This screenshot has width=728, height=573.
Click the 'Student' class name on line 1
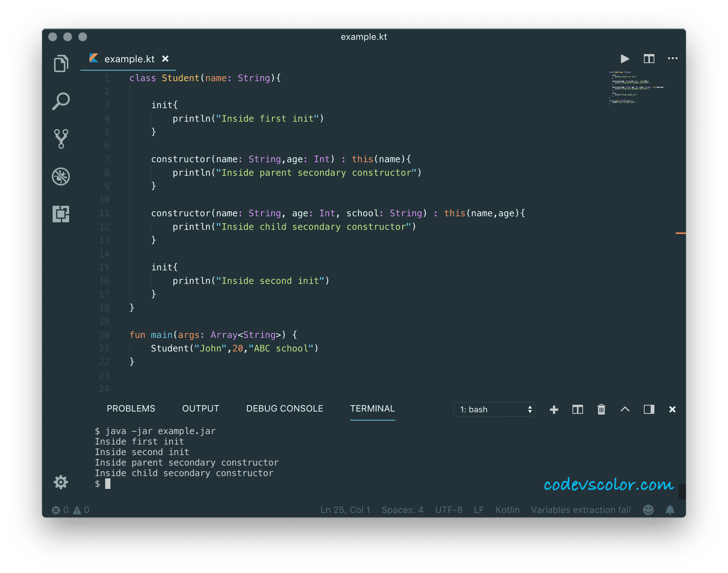pyautogui.click(x=180, y=78)
